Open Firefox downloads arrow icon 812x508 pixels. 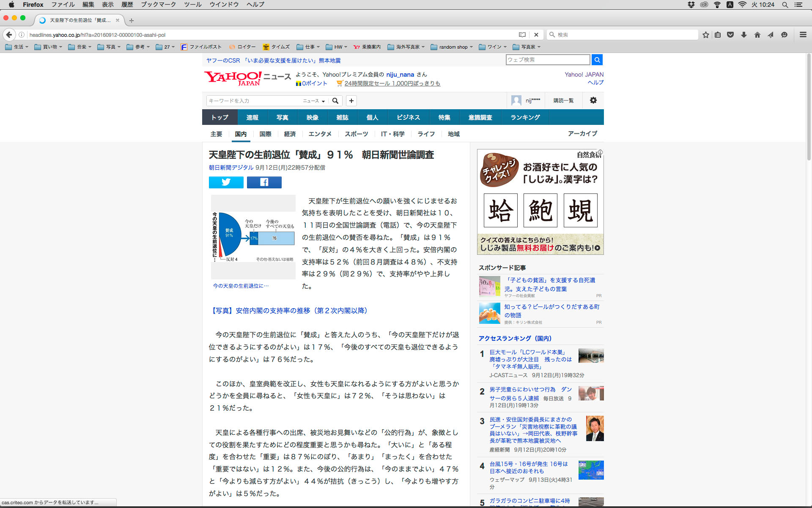click(743, 35)
